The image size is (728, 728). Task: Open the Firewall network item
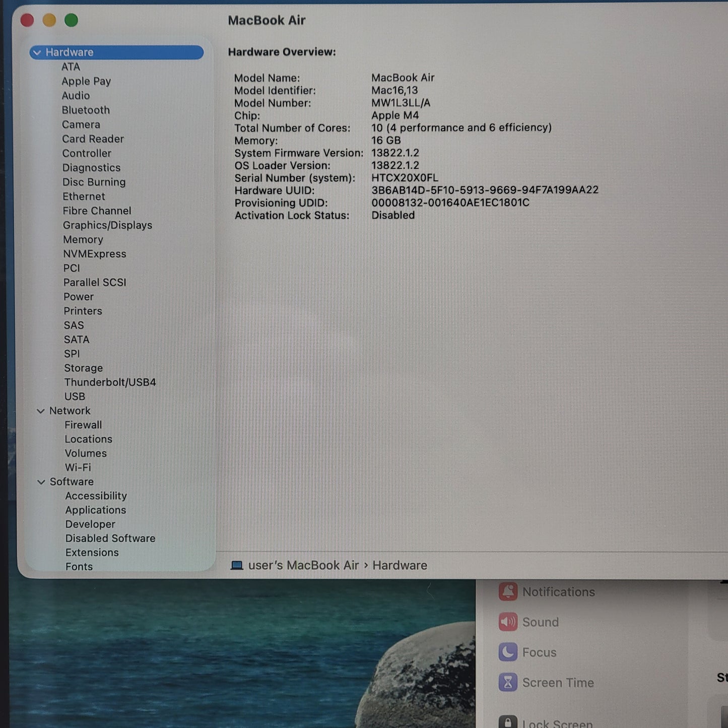click(84, 425)
